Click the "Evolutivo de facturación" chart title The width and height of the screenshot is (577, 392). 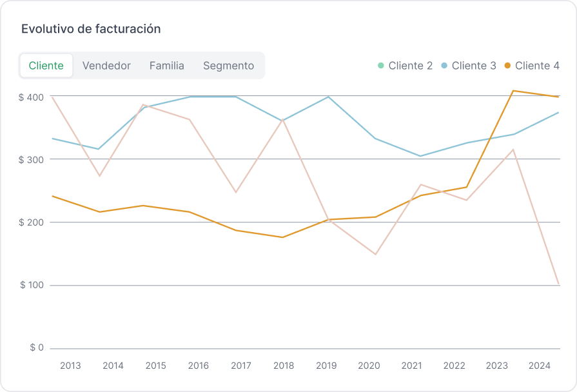[91, 29]
